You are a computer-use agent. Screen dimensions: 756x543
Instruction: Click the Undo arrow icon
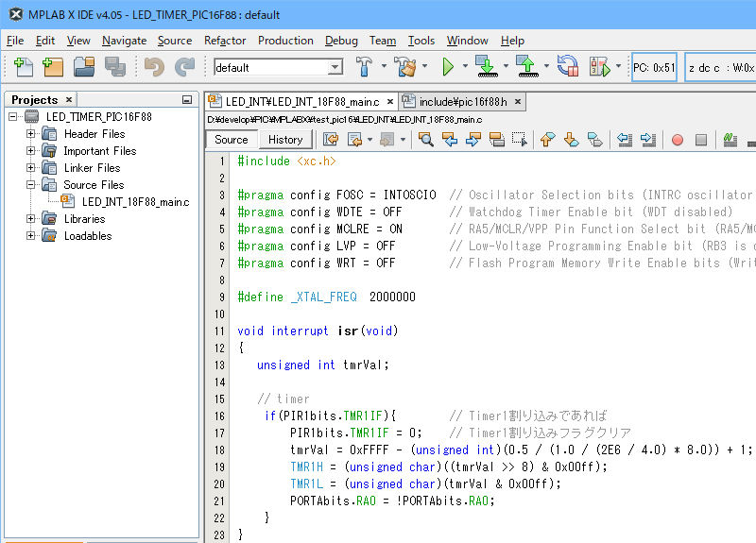tap(154, 67)
